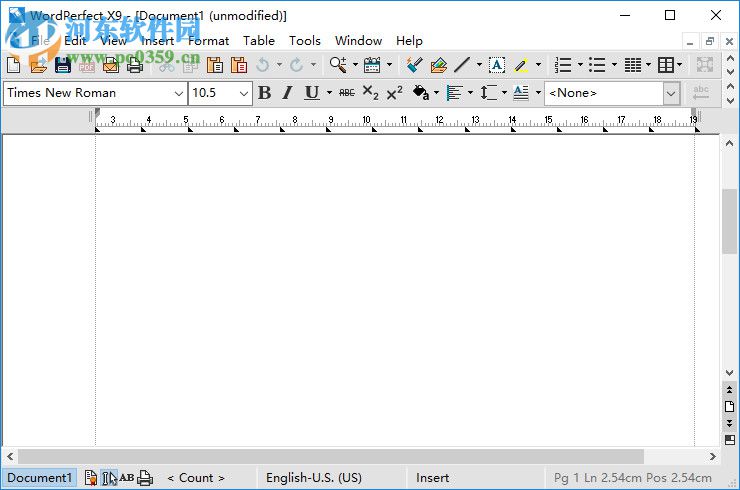Open the Edit menu

(x=75, y=41)
